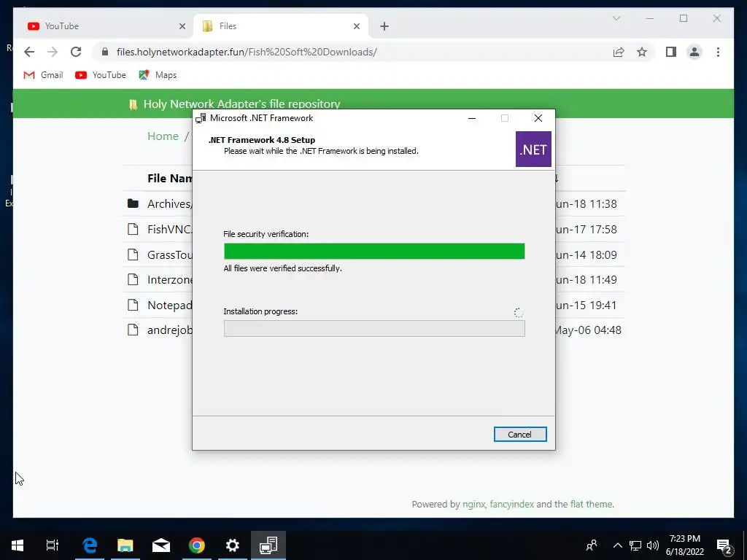The height and width of the screenshot is (560, 747).
Task: Open volume control tray icon
Action: click(653, 545)
